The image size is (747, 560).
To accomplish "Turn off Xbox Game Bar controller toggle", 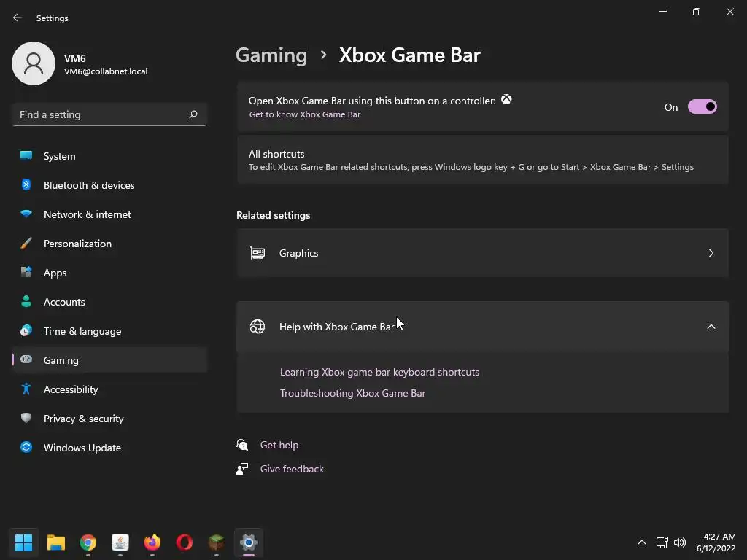I will (x=703, y=106).
